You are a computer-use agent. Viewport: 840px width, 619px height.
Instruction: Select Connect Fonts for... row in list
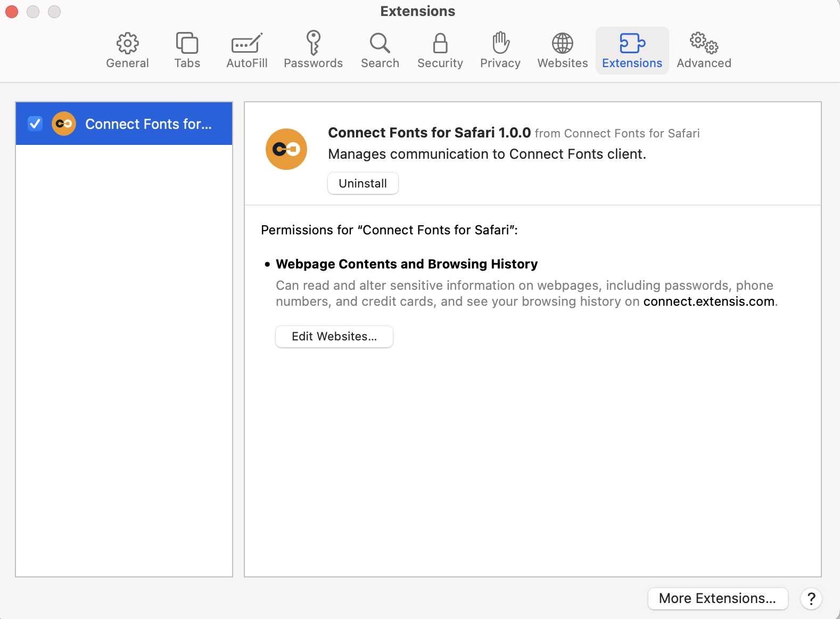point(124,124)
